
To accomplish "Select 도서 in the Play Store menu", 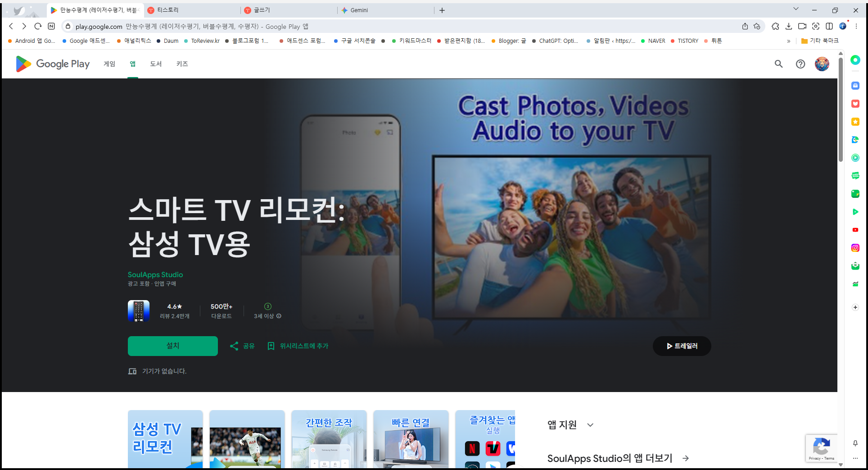I will pos(156,64).
